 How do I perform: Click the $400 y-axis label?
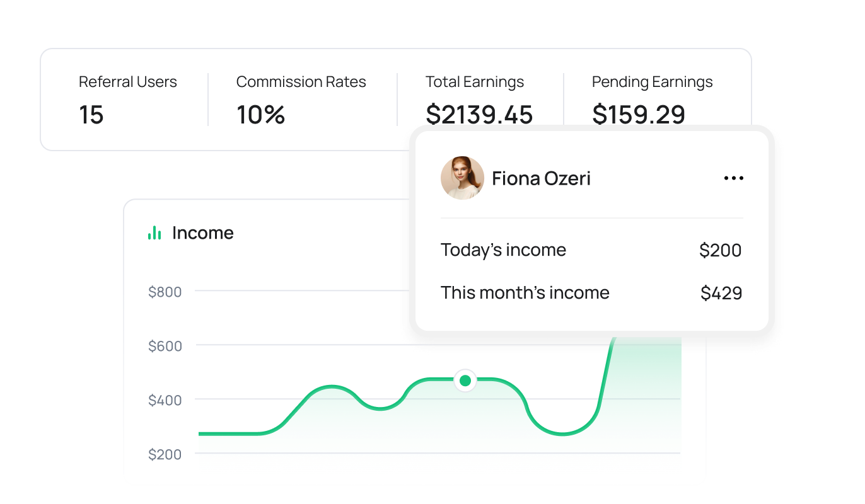coord(165,400)
